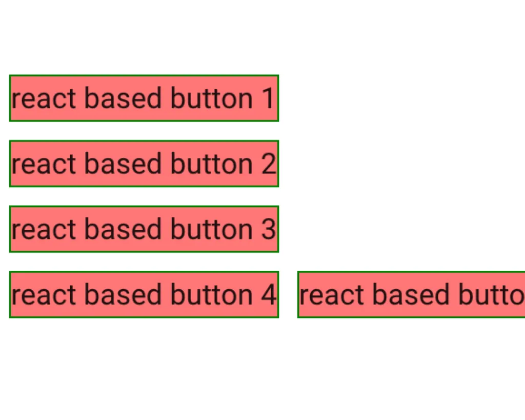The height and width of the screenshot is (420, 525).
Task: Click react based button 4
Action: coord(144,294)
